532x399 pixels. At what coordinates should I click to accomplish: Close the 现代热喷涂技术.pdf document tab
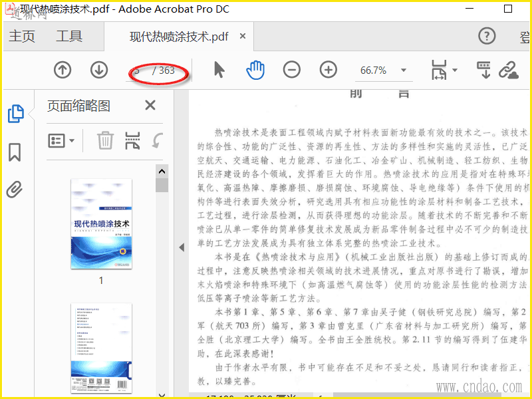[243, 36]
